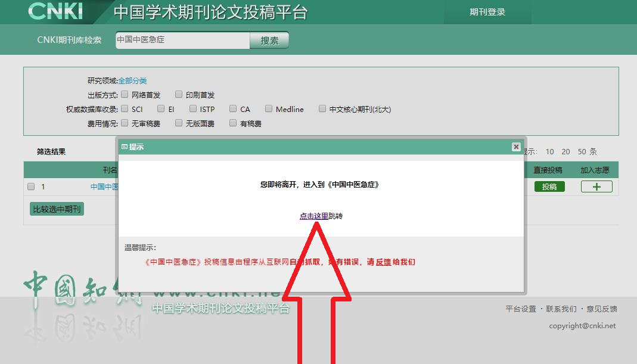Select 全部分类 research field link
The height and width of the screenshot is (364, 637).
(x=132, y=81)
